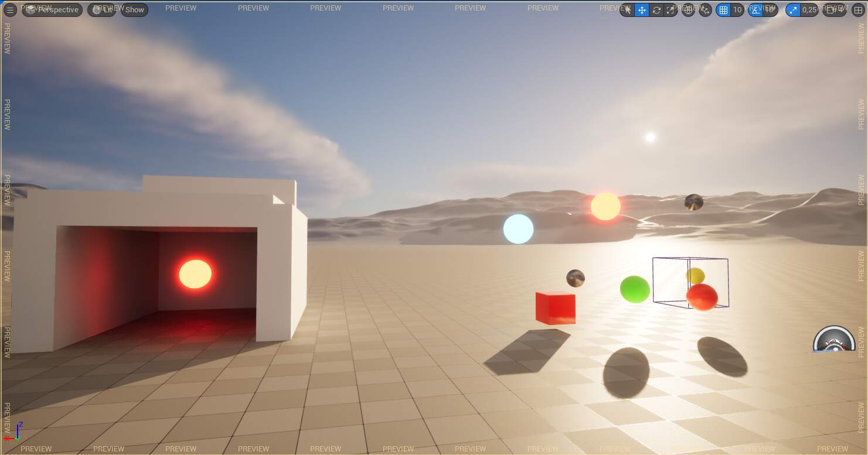868x455 pixels.
Task: Open grid snap value 10 dropdown
Action: click(x=737, y=10)
